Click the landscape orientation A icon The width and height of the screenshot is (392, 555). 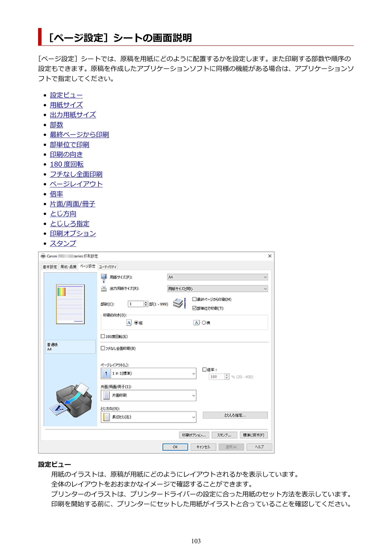pos(197,323)
